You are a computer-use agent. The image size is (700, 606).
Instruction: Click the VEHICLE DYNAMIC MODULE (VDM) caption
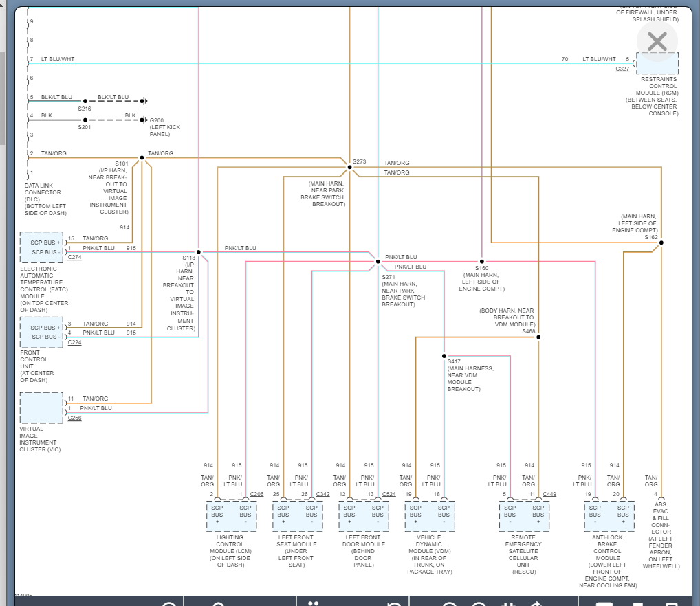(x=430, y=554)
